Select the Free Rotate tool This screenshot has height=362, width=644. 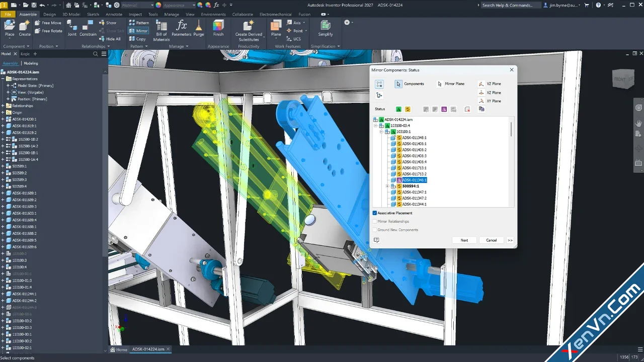(x=48, y=31)
